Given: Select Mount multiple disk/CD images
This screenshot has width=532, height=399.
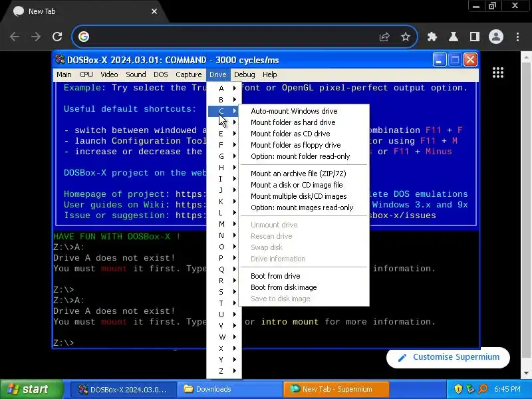Looking at the screenshot, I should coord(304,196).
